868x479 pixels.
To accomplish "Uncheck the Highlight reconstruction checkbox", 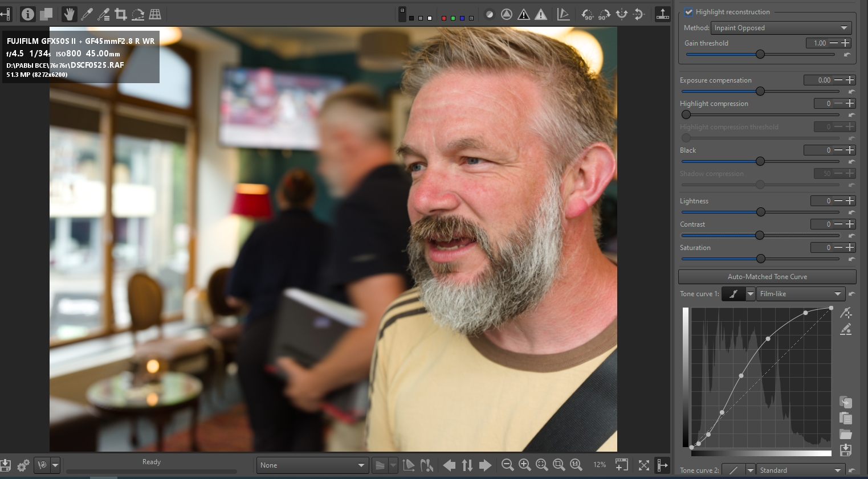I will coord(688,12).
